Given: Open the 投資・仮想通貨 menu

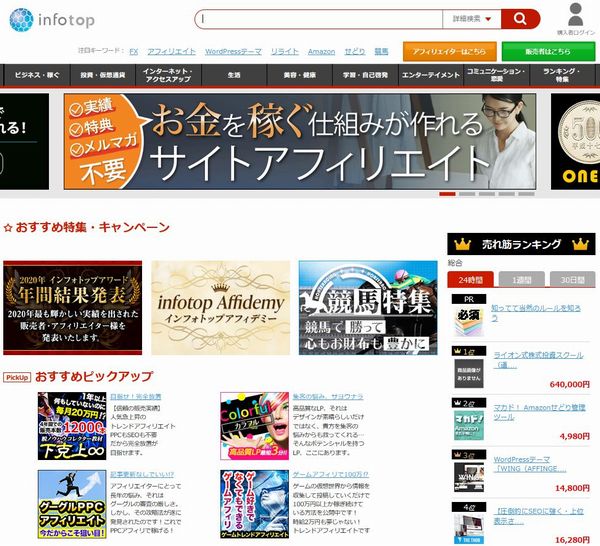Looking at the screenshot, I should click(103, 75).
